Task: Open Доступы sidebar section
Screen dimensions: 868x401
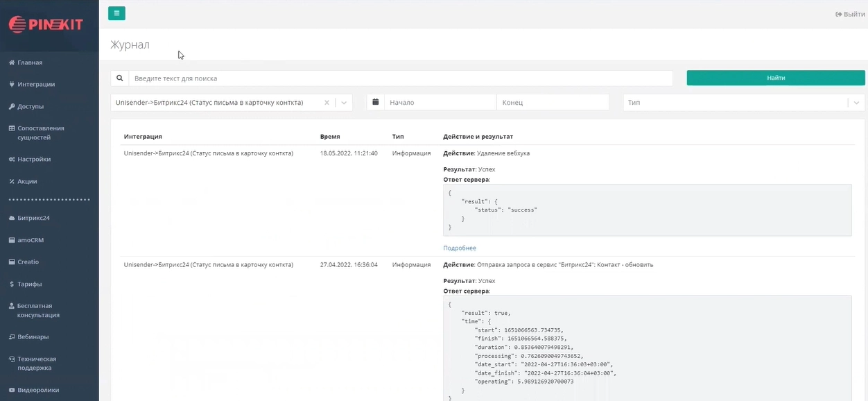Action: [31, 107]
